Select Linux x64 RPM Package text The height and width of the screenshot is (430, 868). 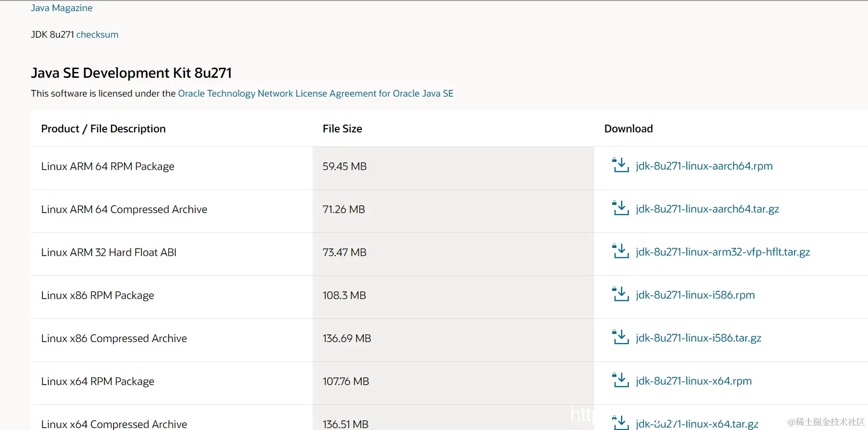click(98, 381)
